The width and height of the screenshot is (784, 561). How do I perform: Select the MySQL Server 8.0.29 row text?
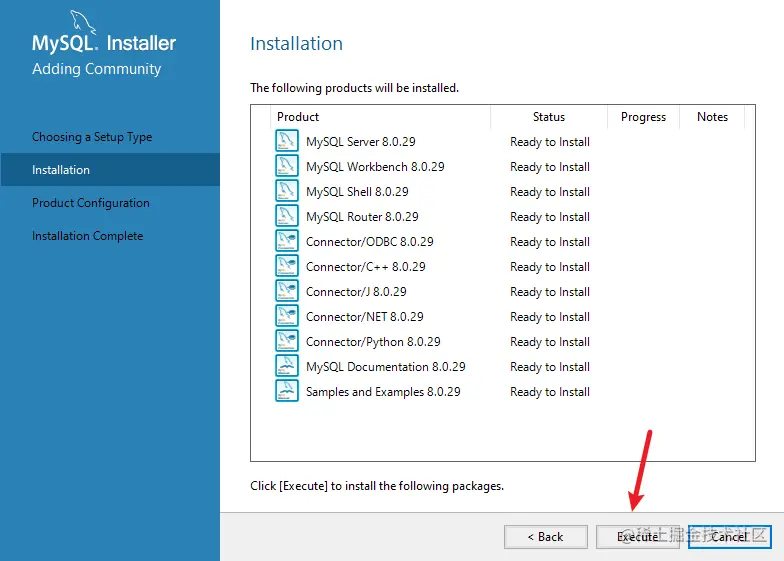360,142
